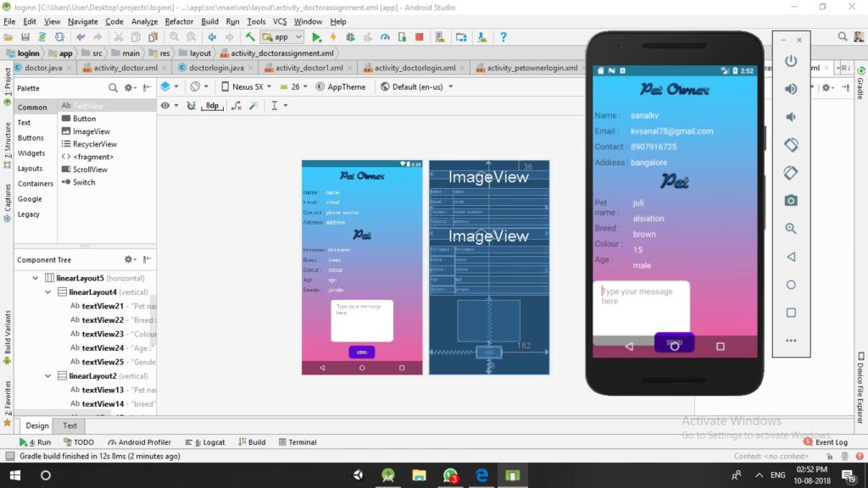Open the Refactor menu

coord(179,21)
